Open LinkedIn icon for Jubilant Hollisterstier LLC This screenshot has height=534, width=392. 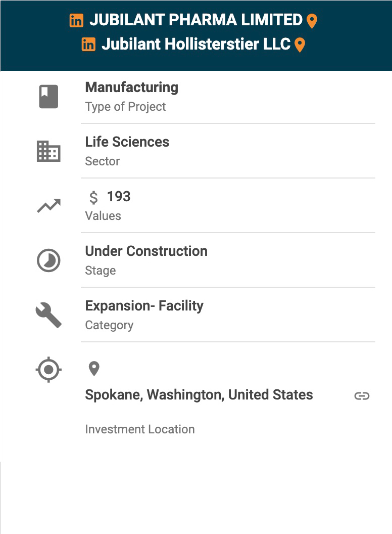coord(88,45)
